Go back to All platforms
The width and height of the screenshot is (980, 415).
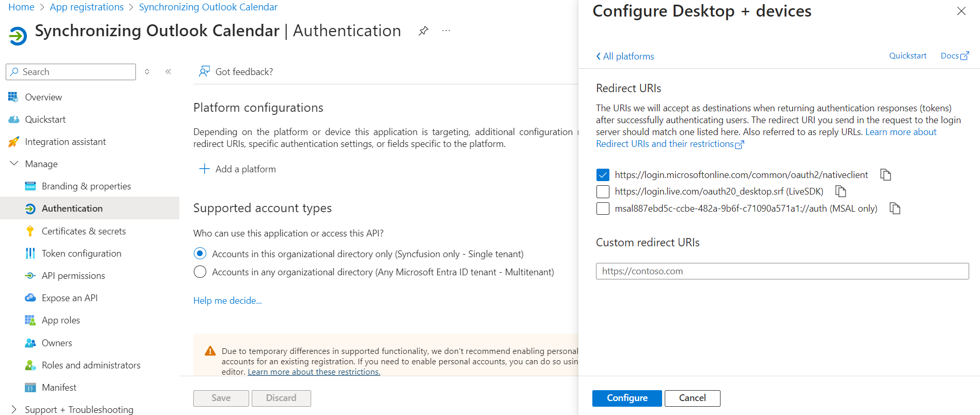[x=625, y=56]
